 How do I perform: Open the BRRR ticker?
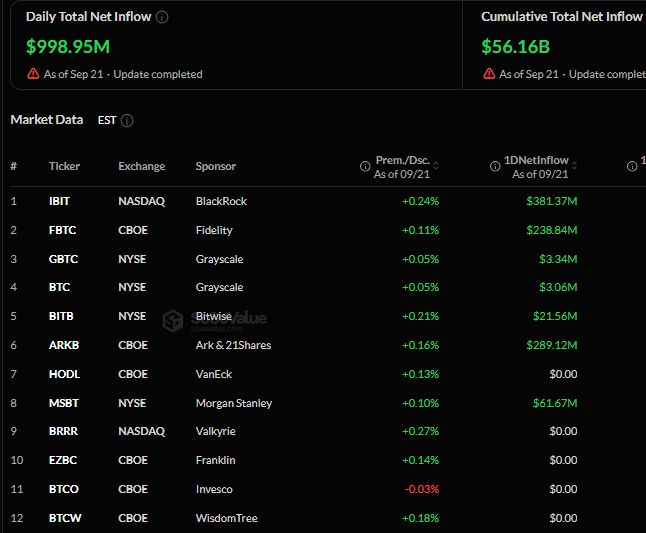click(x=63, y=431)
